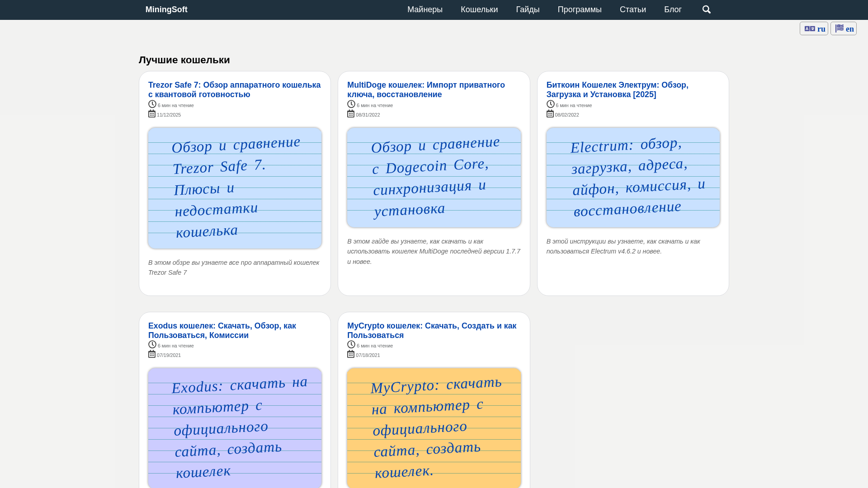Viewport: 868px width, 488px height.
Task: Switch language to en
Action: [x=844, y=28]
